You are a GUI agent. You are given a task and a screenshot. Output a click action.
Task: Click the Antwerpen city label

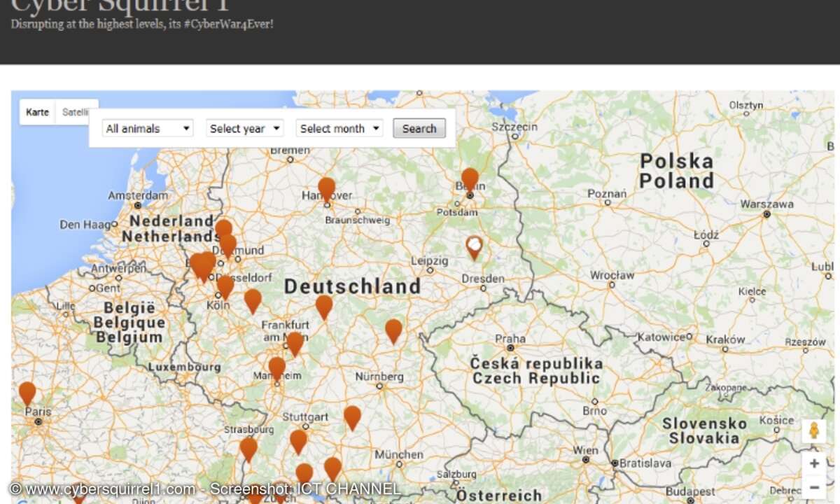119,268
